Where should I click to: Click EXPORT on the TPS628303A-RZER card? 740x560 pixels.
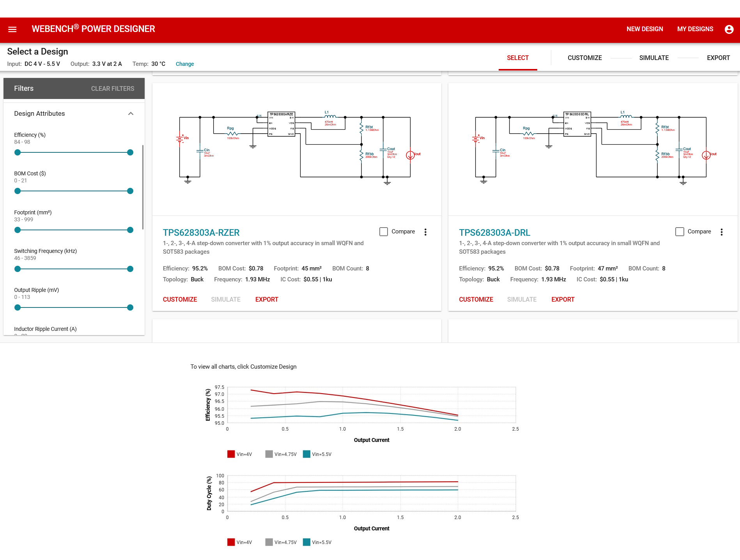click(267, 299)
